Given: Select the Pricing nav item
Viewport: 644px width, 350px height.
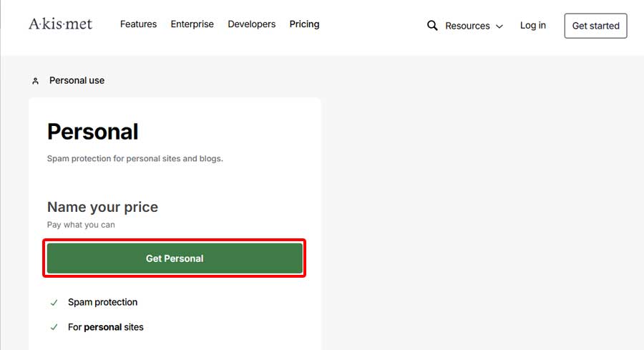Looking at the screenshot, I should tap(304, 24).
